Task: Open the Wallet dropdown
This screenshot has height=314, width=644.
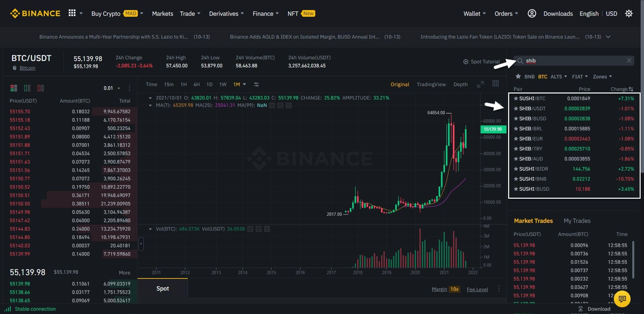Action: (484, 13)
